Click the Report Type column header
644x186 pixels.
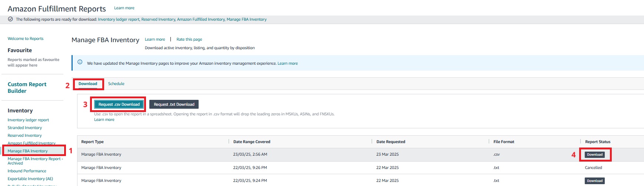pyautogui.click(x=93, y=142)
